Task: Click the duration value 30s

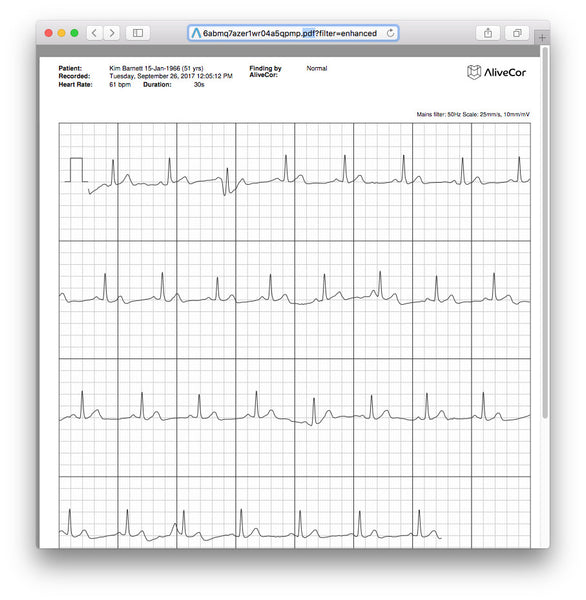Action: 199,85
